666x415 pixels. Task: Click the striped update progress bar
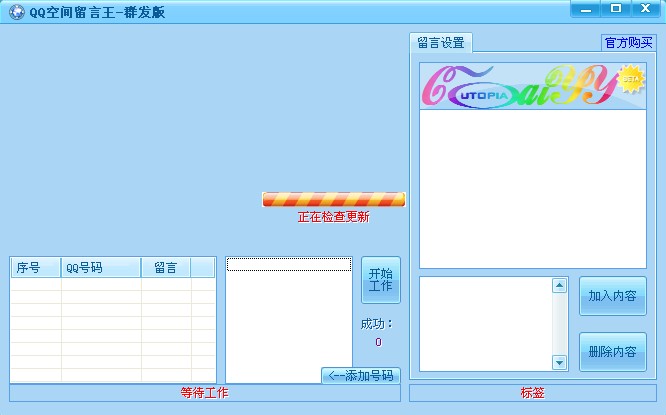(333, 199)
